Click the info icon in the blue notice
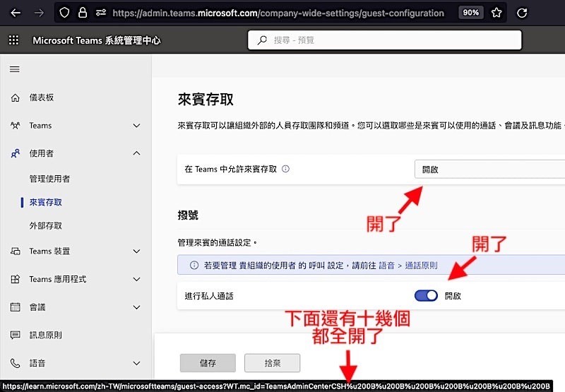 (194, 266)
